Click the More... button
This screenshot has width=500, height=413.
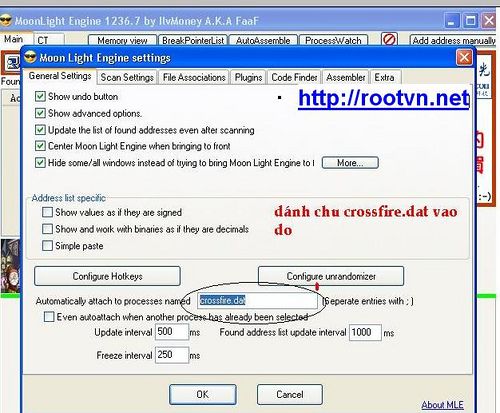pyautogui.click(x=350, y=163)
